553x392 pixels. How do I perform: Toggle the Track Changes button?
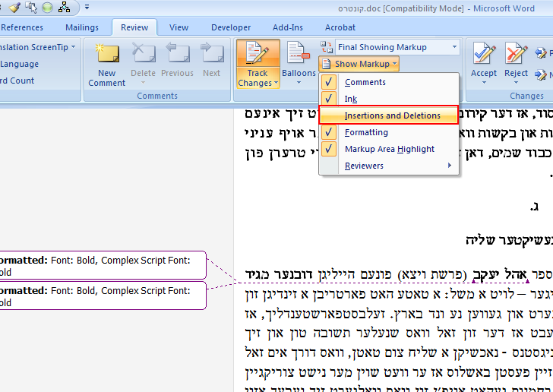[x=258, y=55]
